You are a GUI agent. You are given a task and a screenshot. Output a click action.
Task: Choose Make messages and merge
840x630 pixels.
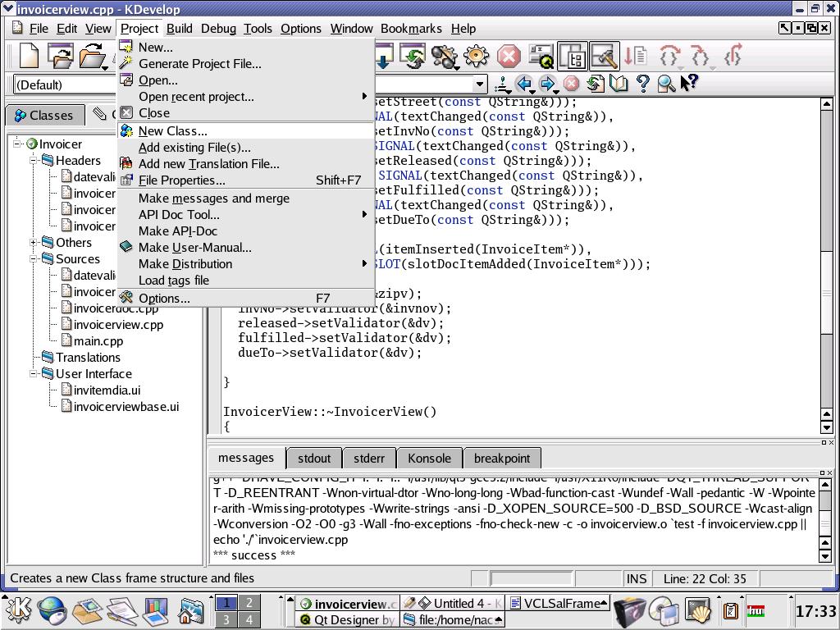click(245, 199)
